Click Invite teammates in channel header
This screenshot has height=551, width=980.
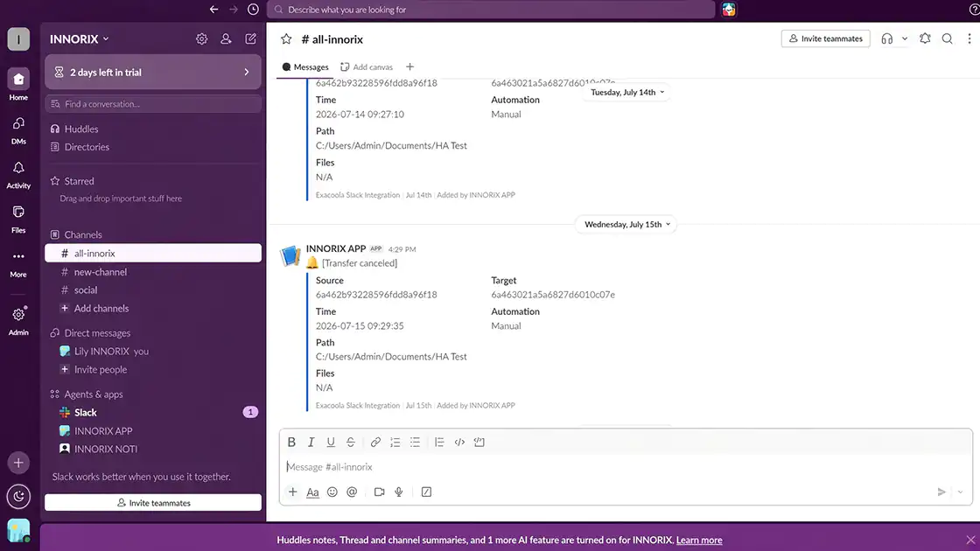click(x=825, y=38)
